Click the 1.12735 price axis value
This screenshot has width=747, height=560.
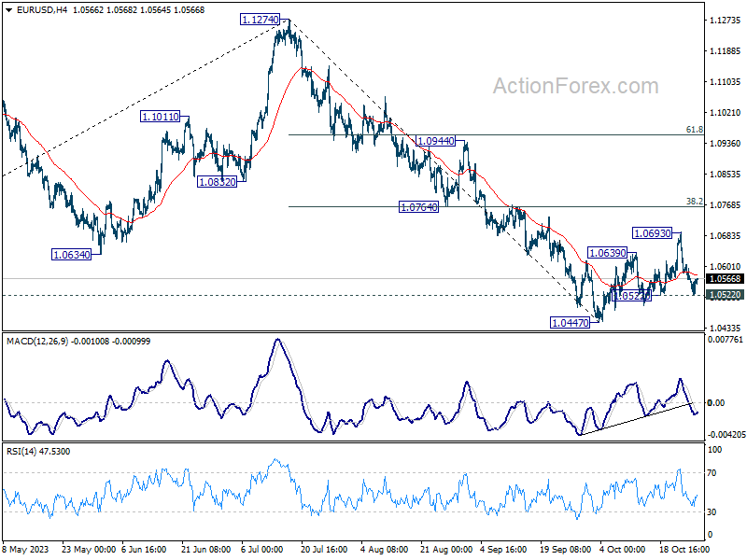pyautogui.click(x=726, y=20)
